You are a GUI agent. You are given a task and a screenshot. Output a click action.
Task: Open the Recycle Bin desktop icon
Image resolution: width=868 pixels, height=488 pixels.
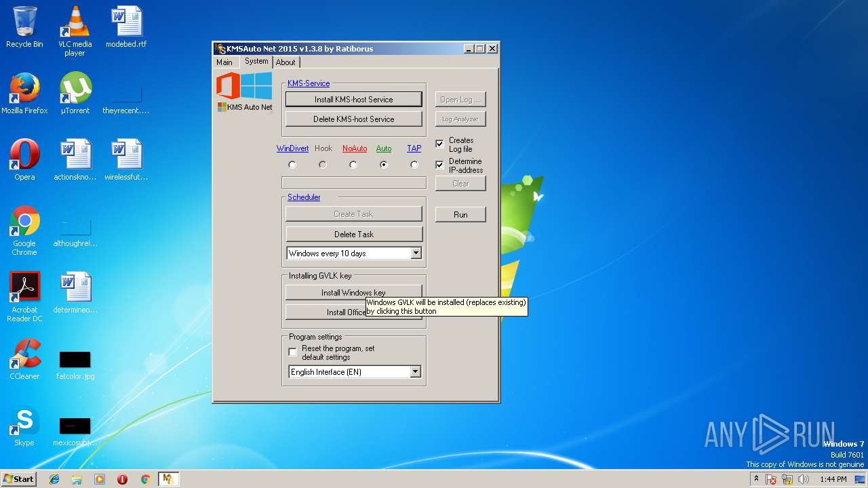(24, 27)
